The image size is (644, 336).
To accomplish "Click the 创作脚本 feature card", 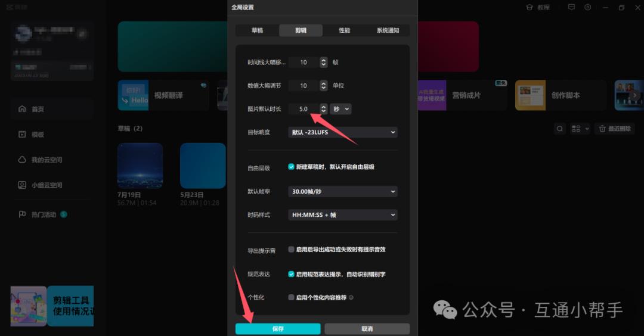I will click(x=561, y=95).
